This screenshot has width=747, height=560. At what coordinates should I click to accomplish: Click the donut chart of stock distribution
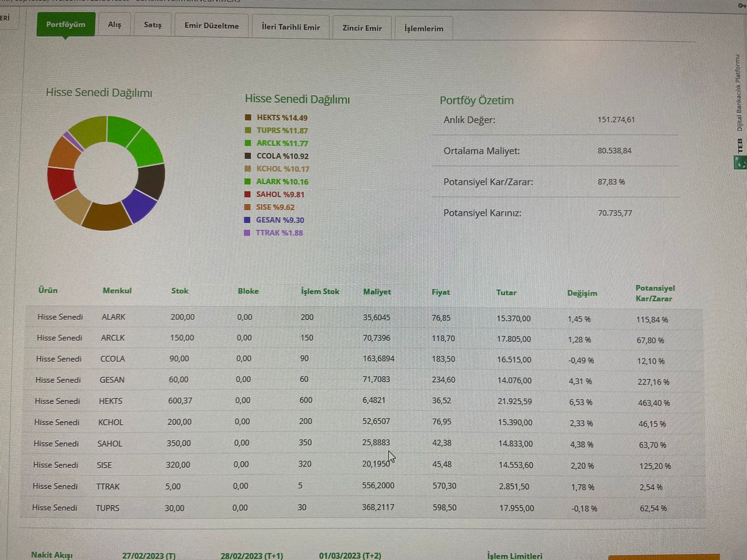(x=106, y=173)
